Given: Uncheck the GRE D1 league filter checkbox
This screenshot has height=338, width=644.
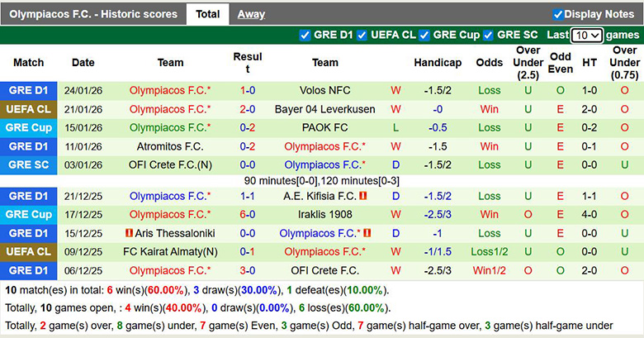Looking at the screenshot, I should click(x=305, y=35).
